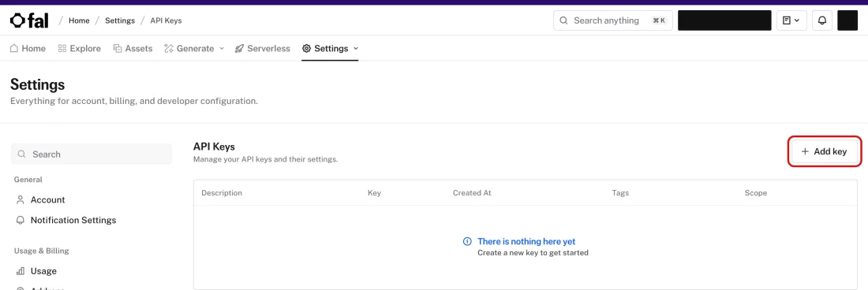This screenshot has width=868, height=290.
Task: Click the Add key button
Action: point(825,151)
